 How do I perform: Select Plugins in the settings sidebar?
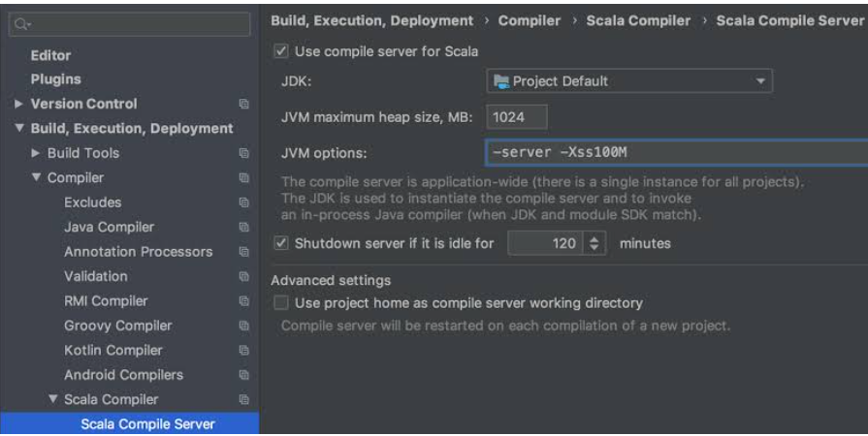[55, 79]
